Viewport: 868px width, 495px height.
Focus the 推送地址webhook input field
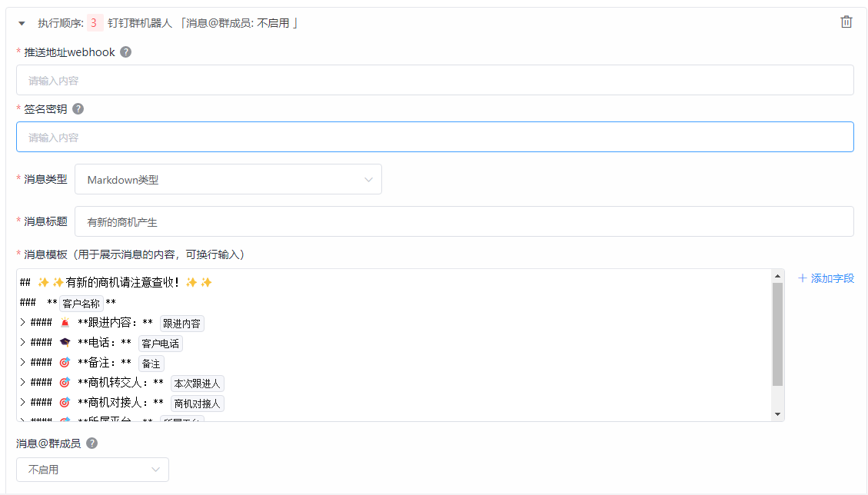[434, 80]
